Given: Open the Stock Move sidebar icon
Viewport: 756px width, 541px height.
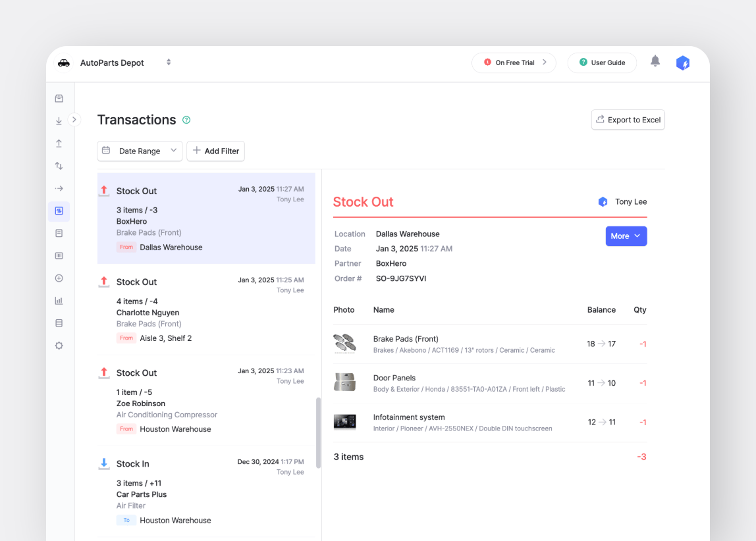Looking at the screenshot, I should [59, 188].
